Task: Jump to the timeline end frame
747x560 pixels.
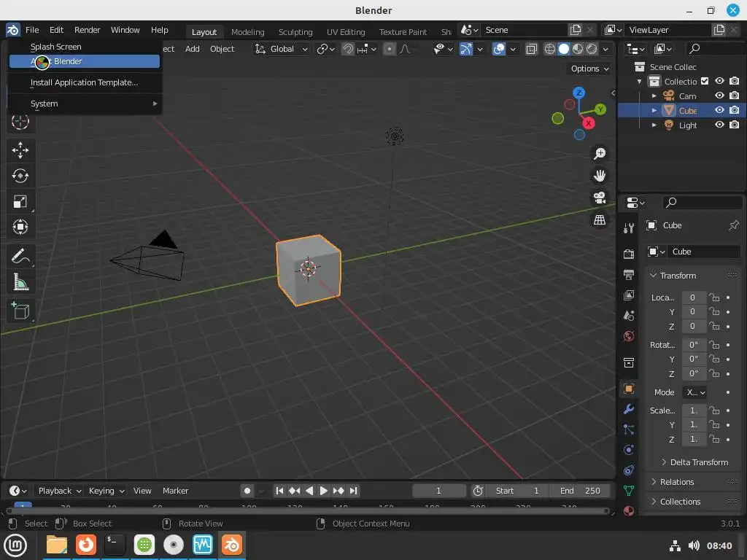Action: 353,491
